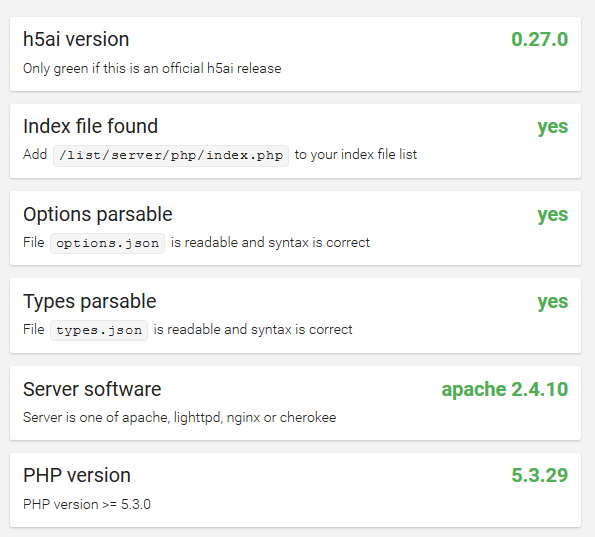Click the h5ai version heading
The image size is (595, 537).
point(76,39)
